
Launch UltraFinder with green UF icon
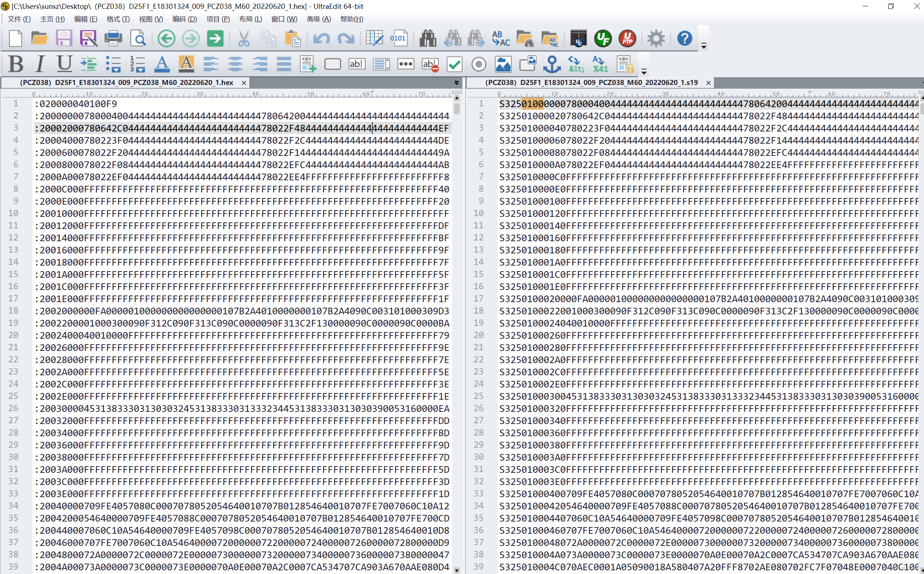coord(603,38)
